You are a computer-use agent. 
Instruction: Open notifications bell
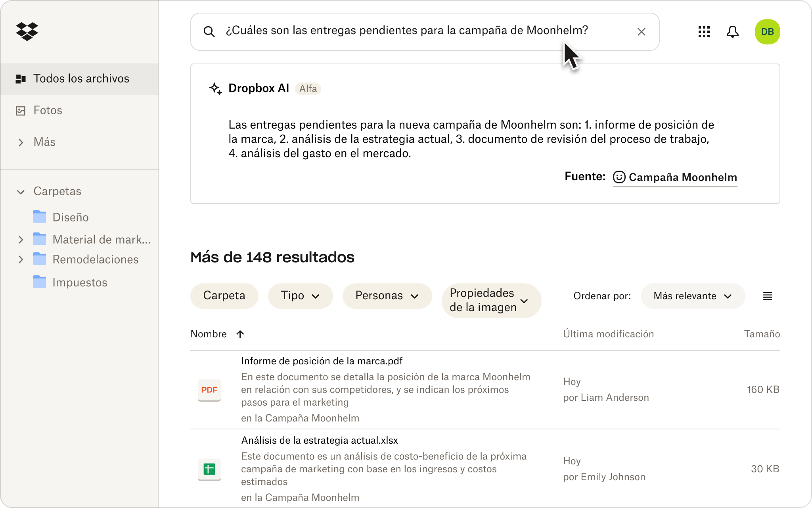pos(732,32)
